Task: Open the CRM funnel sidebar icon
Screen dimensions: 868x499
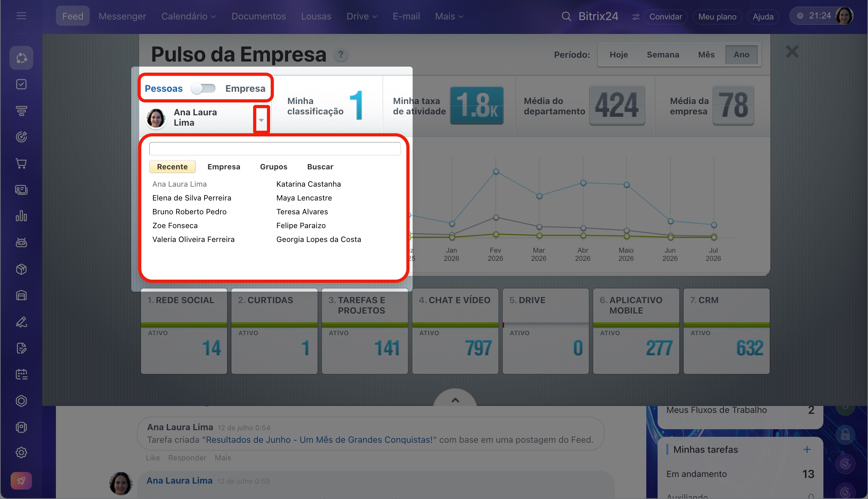Action: coord(21,111)
